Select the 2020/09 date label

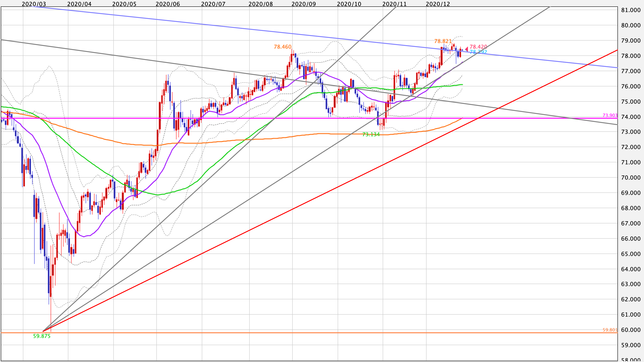(x=304, y=4)
